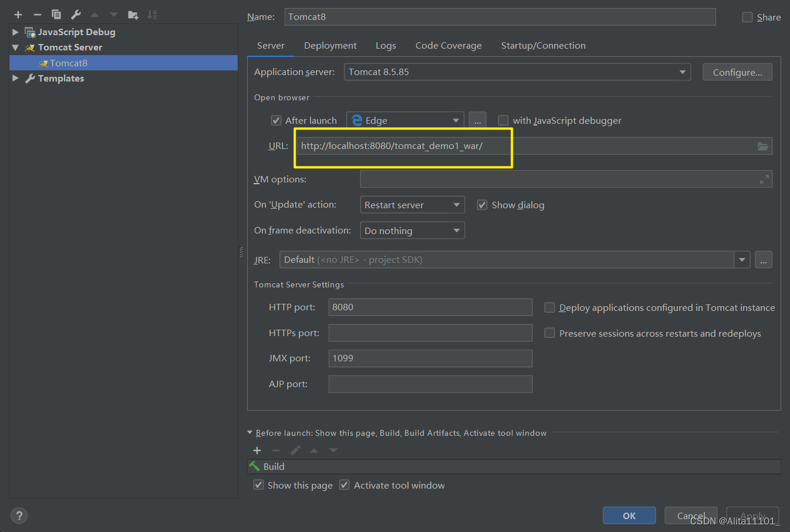Remove before-launch task minus icon

tap(276, 450)
